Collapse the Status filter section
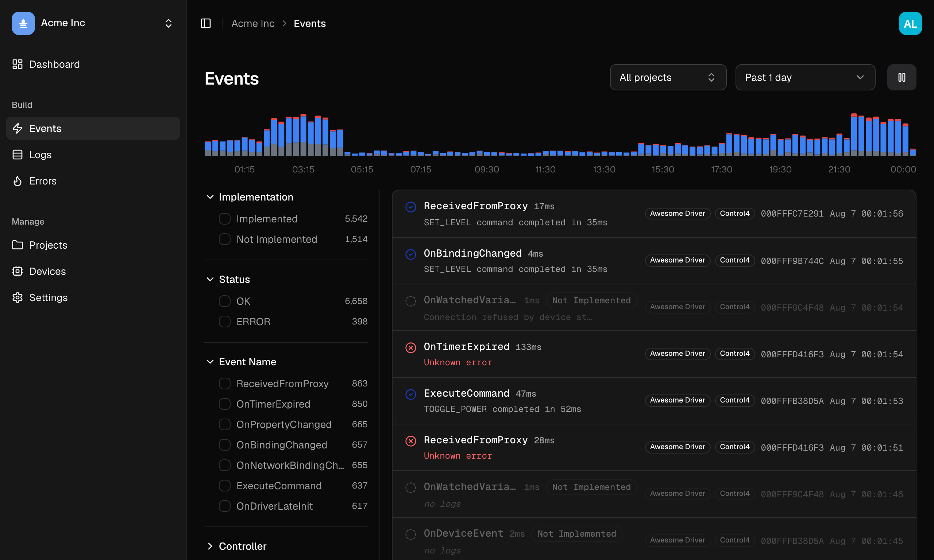 point(228,279)
